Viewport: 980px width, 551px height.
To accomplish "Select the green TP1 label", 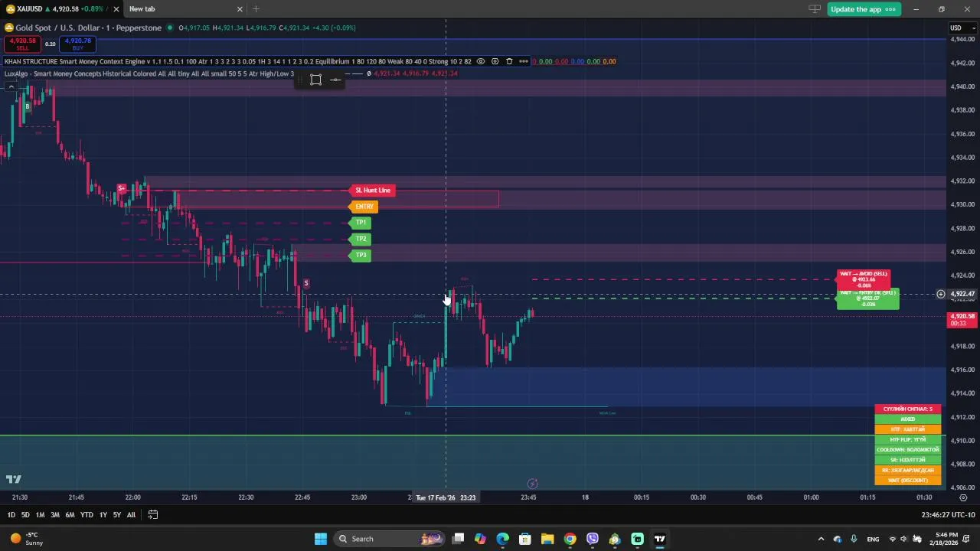I will (360, 223).
